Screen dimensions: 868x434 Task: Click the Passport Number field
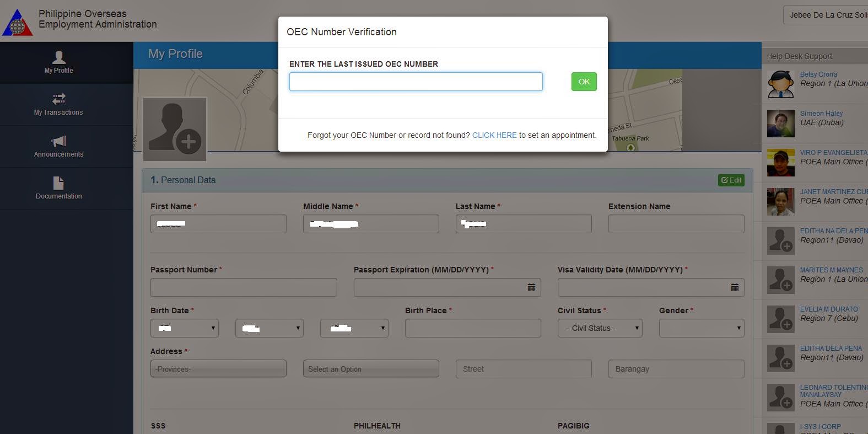pos(244,287)
